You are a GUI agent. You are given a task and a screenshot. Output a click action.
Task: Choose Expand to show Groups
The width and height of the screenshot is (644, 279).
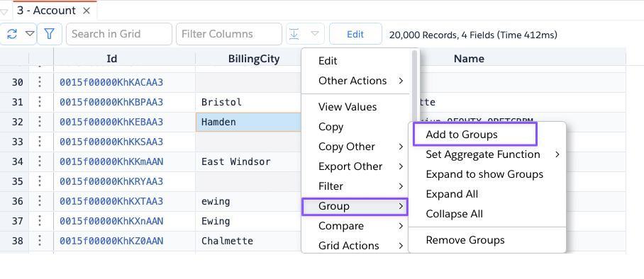(487, 174)
